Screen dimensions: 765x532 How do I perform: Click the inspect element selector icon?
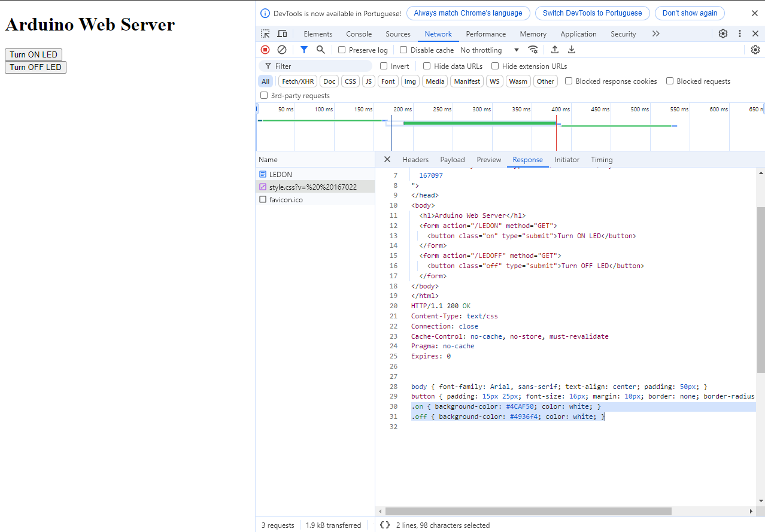(265, 34)
